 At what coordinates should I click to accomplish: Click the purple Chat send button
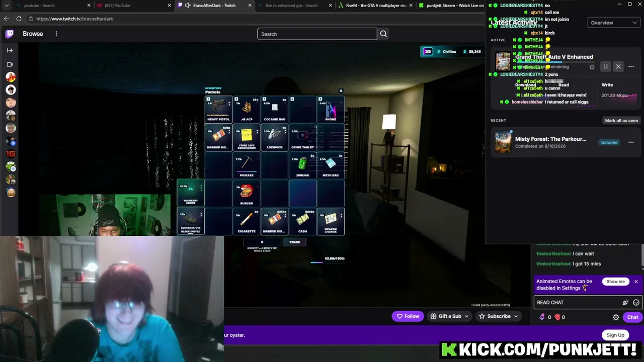point(632,317)
